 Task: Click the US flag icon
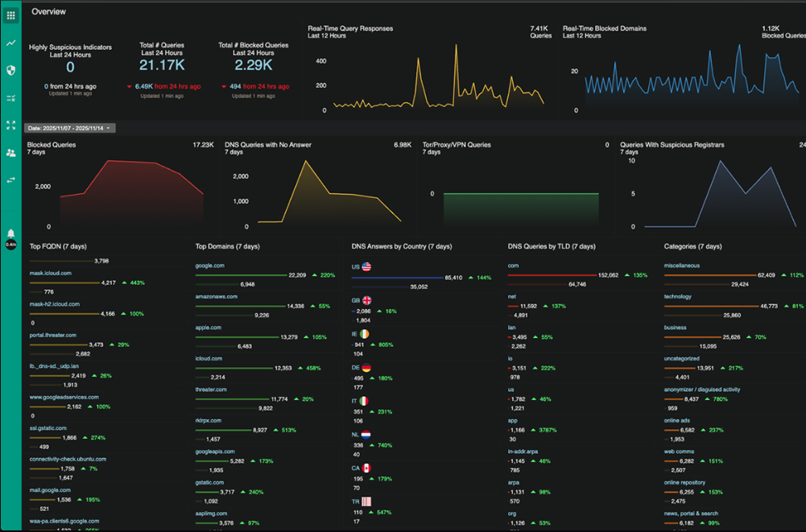coord(366,266)
